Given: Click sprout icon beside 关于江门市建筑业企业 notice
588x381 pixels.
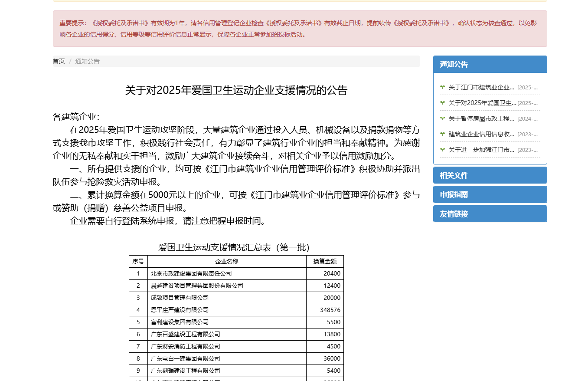Looking at the screenshot, I should [x=442, y=87].
